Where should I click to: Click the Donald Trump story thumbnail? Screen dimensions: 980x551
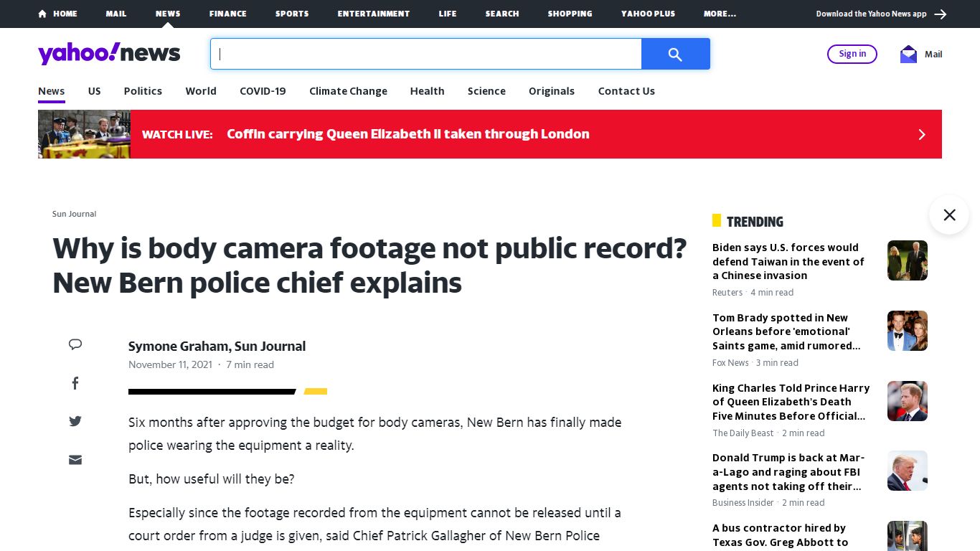point(908,471)
